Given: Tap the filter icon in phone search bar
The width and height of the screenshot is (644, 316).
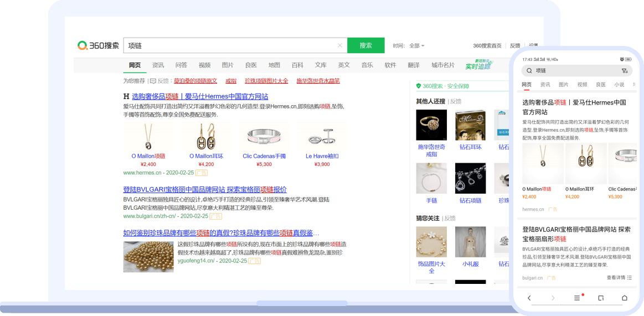Looking at the screenshot, I should 624,71.
